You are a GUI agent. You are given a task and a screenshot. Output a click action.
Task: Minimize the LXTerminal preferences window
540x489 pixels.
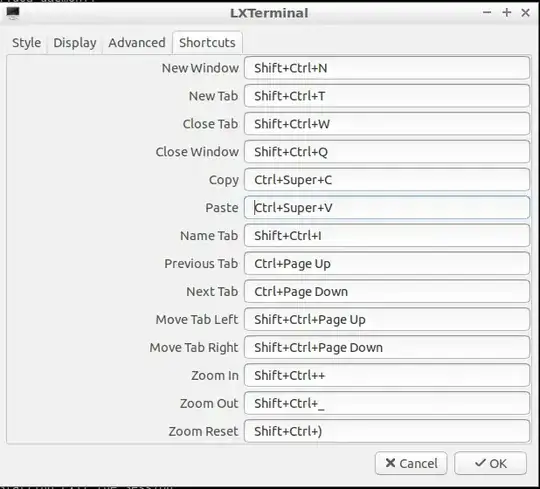[x=487, y=13]
